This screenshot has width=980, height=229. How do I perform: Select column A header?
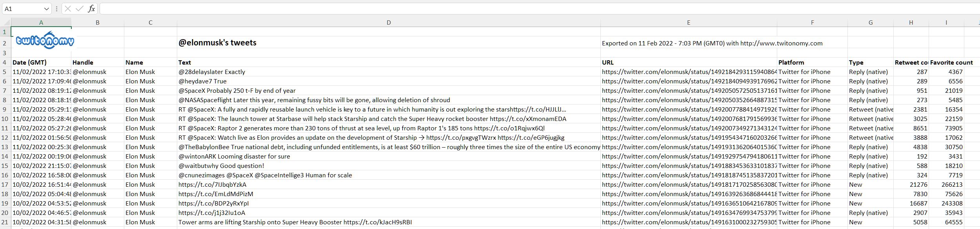tap(41, 23)
